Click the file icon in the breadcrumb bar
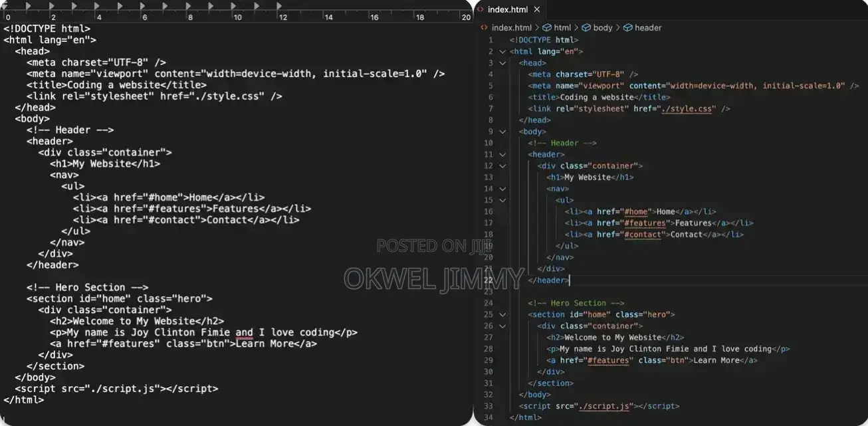The width and height of the screenshot is (868, 426). click(484, 28)
